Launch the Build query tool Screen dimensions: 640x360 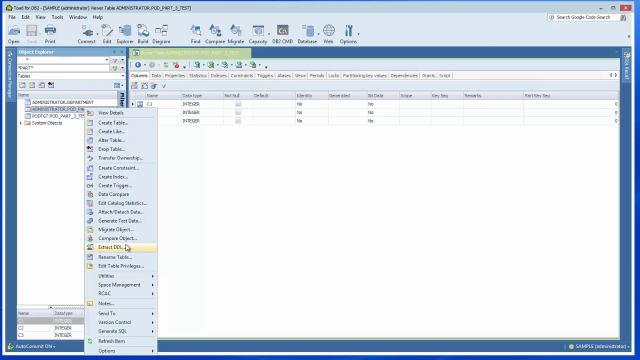coord(143,34)
